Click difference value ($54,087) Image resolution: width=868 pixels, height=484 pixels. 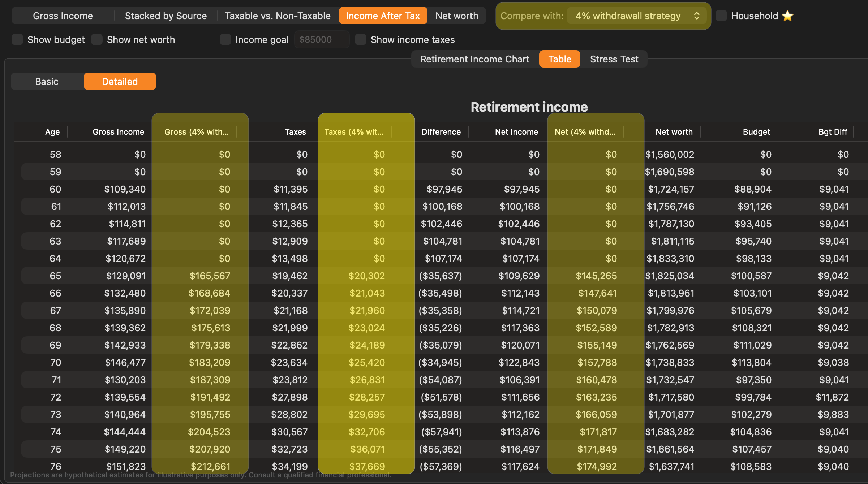[x=441, y=380]
